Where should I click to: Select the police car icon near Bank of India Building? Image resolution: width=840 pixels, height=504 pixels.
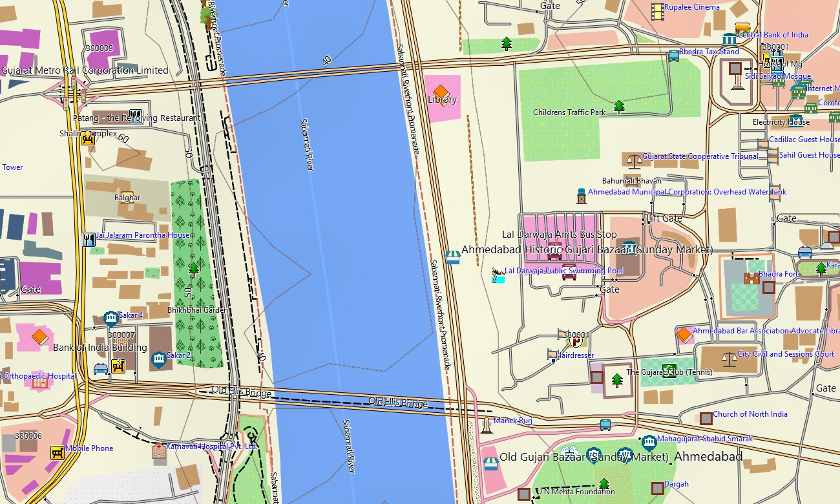point(100,369)
